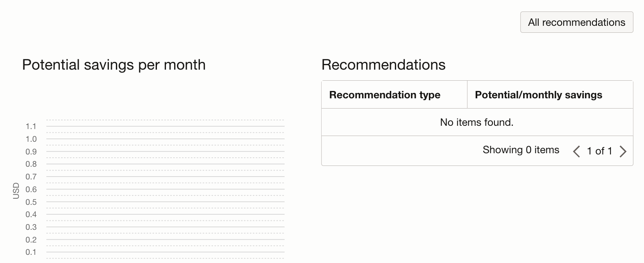Viewport: 644px width, 263px height.
Task: Click the 0.6 y-axis tick label
Action: 31,189
